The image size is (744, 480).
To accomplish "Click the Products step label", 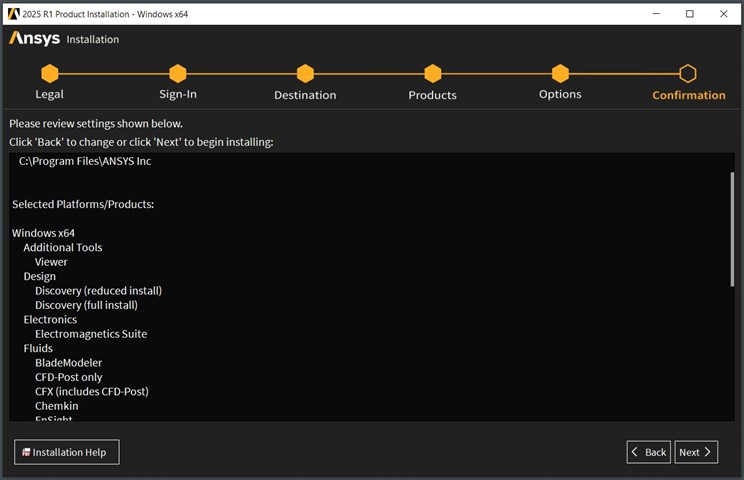I will 432,95.
